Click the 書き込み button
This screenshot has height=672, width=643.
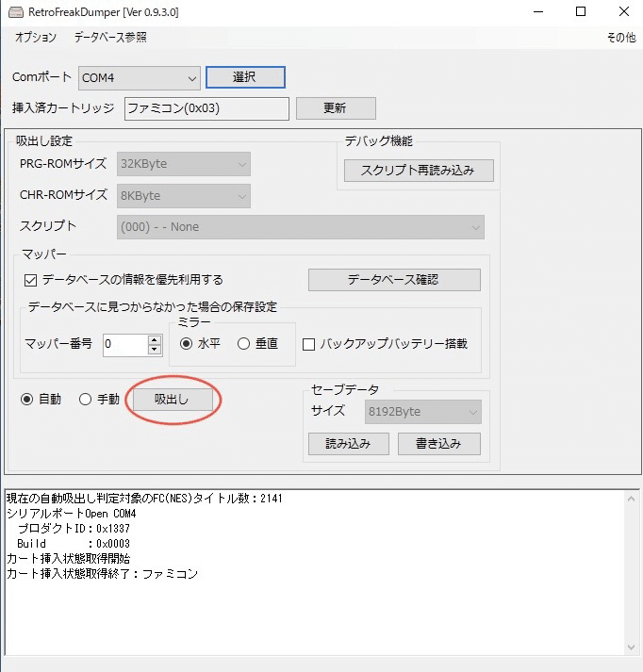(439, 444)
